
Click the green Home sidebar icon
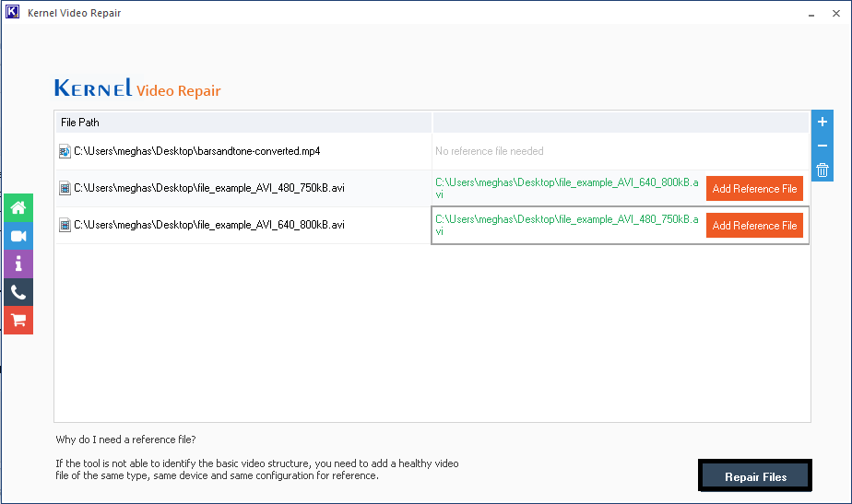click(18, 207)
